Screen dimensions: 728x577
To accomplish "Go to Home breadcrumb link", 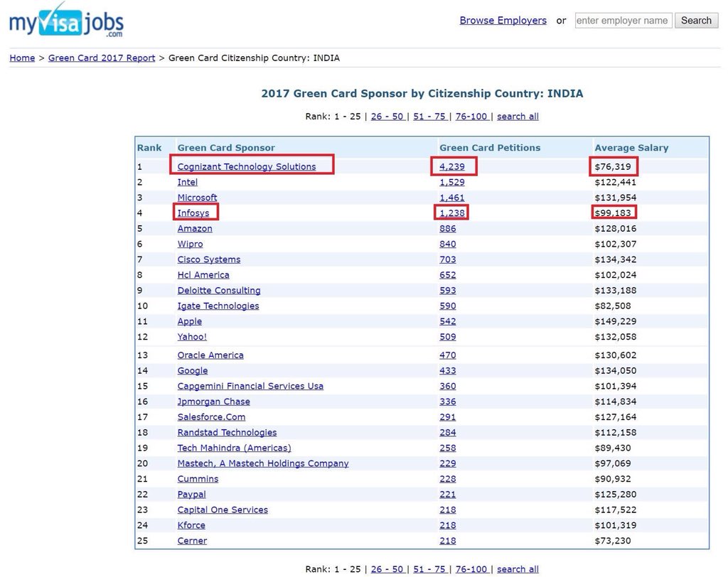I will tap(22, 58).
